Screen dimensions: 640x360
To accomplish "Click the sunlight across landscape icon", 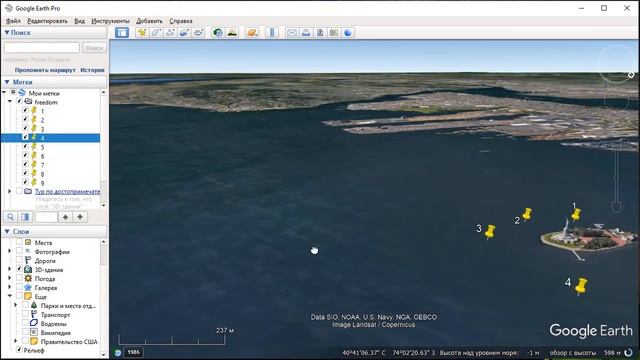I will [x=232, y=33].
